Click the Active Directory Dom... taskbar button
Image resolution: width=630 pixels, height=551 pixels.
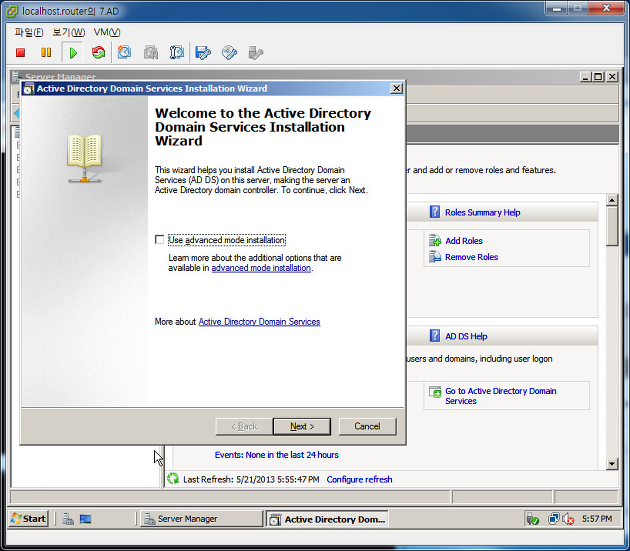pos(327,519)
